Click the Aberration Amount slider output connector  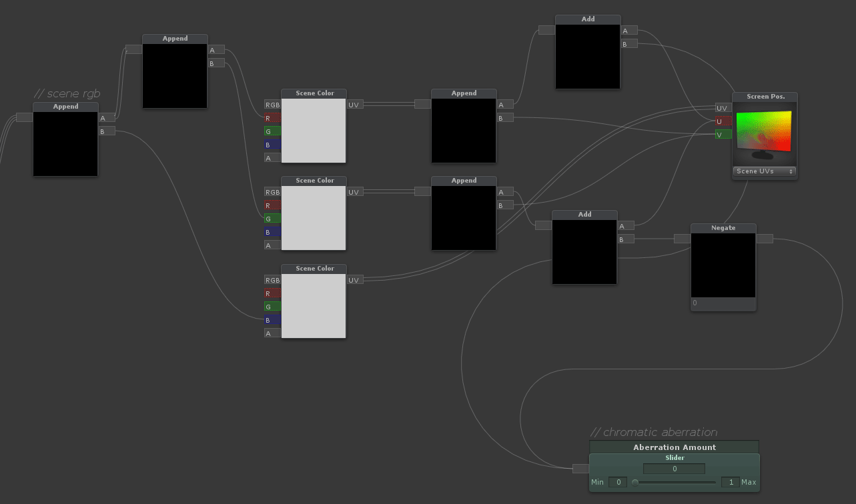pos(580,469)
